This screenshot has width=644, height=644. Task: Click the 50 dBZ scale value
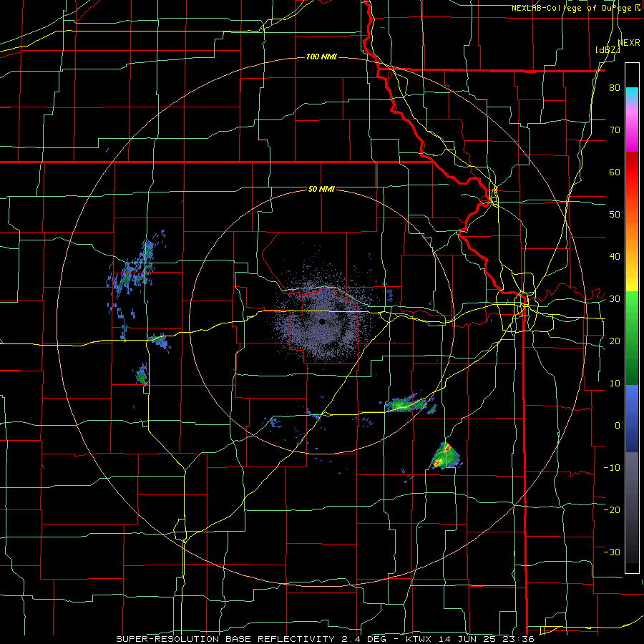coord(615,215)
